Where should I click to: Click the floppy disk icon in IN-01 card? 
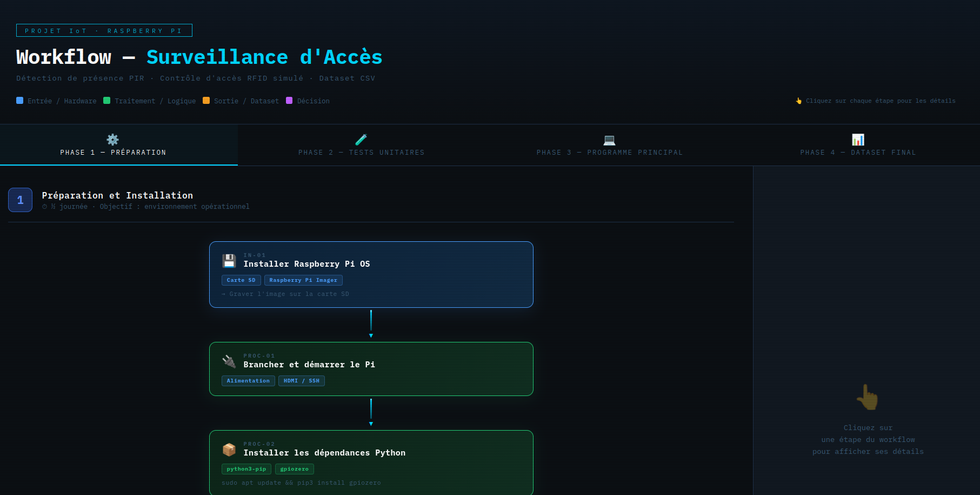[229, 261]
